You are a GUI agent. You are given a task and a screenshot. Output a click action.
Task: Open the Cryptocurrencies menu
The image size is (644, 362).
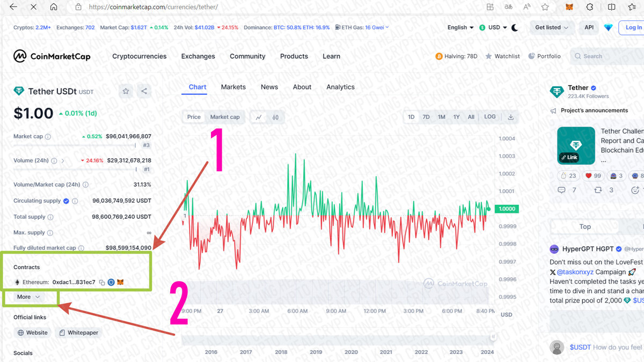(140, 56)
